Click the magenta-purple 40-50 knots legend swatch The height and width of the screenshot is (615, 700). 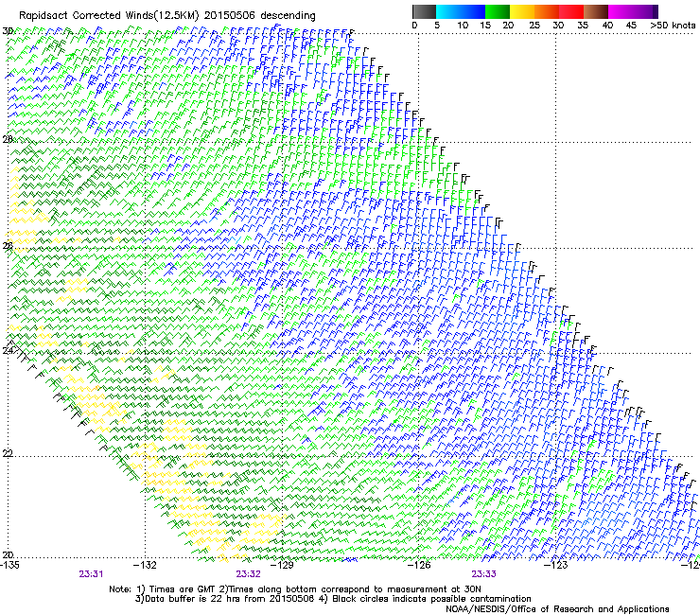coord(633,11)
